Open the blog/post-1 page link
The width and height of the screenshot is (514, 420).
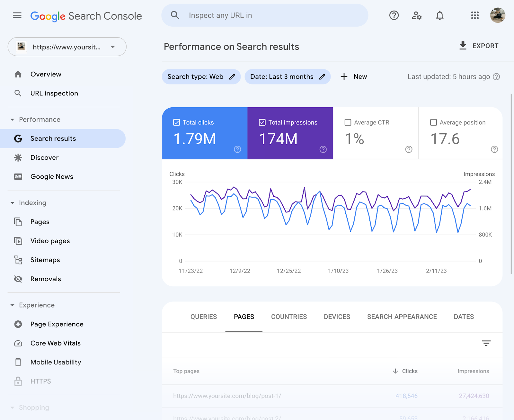click(227, 396)
